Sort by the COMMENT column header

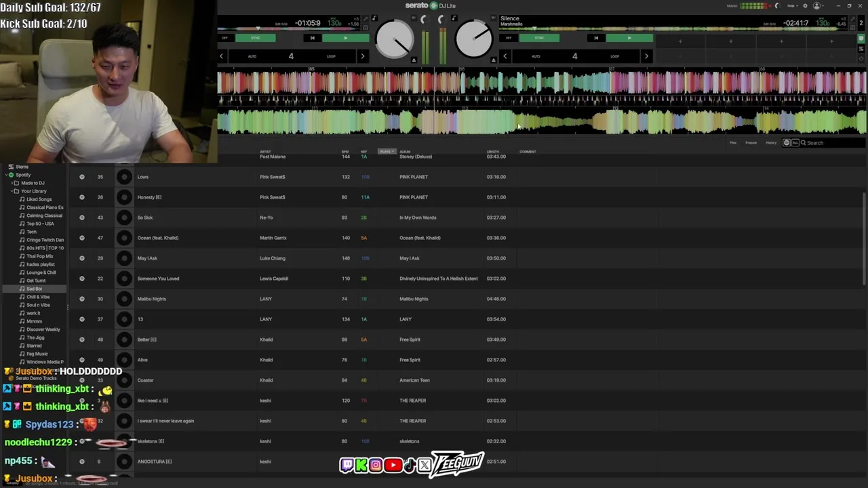click(528, 152)
